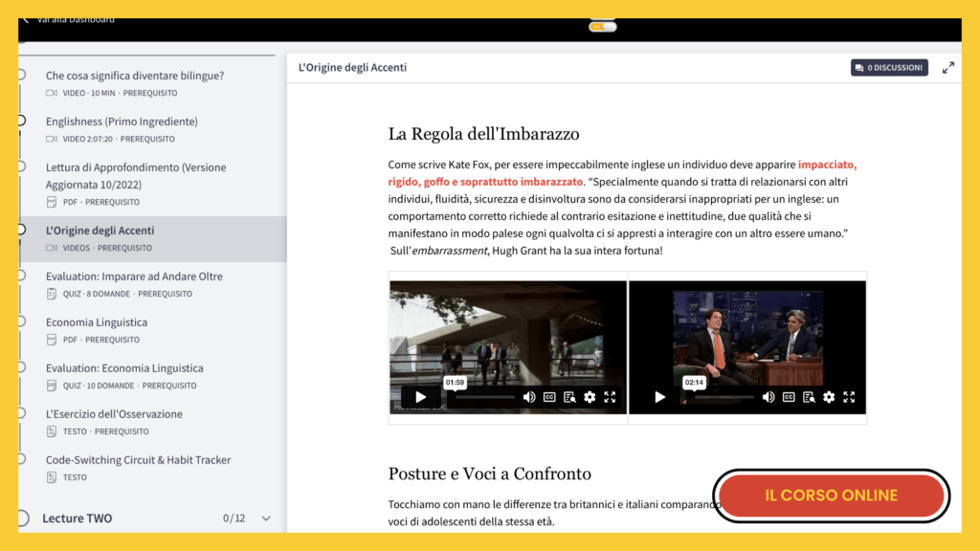Image resolution: width=980 pixels, height=551 pixels.
Task: Click the 01:59 timestamp on left video
Action: 455,383
